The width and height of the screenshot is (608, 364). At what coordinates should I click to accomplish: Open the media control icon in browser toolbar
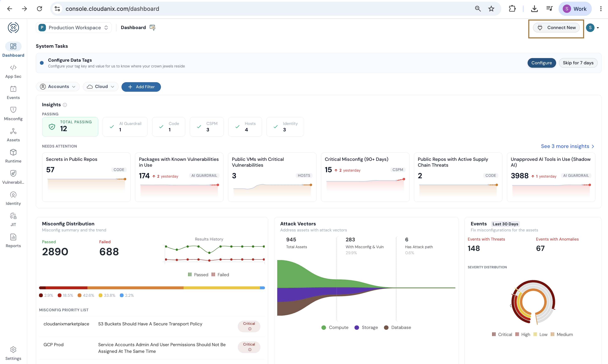coord(549,9)
